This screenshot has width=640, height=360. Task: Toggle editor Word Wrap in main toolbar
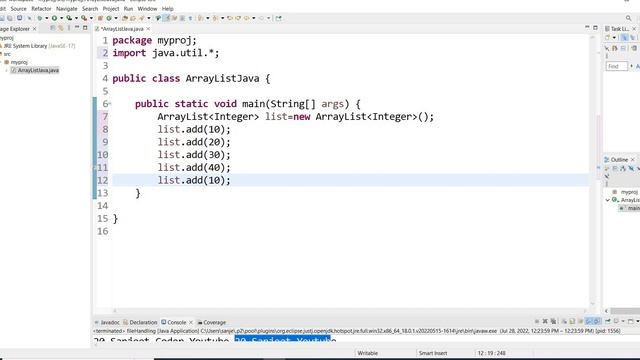click(x=174, y=18)
